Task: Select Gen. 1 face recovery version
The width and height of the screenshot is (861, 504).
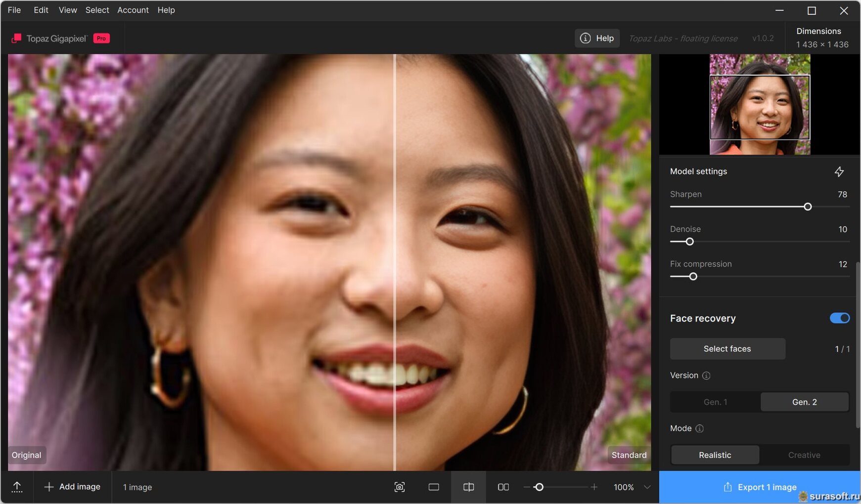Action: 715,402
